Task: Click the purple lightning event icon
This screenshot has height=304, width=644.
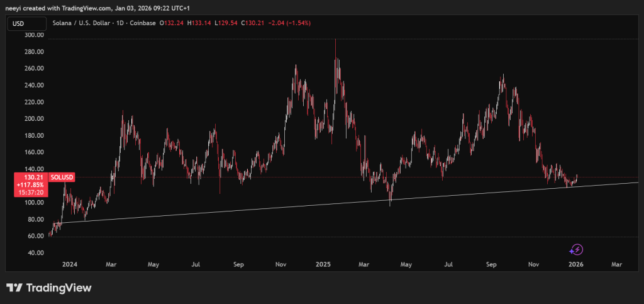Action: [577, 249]
